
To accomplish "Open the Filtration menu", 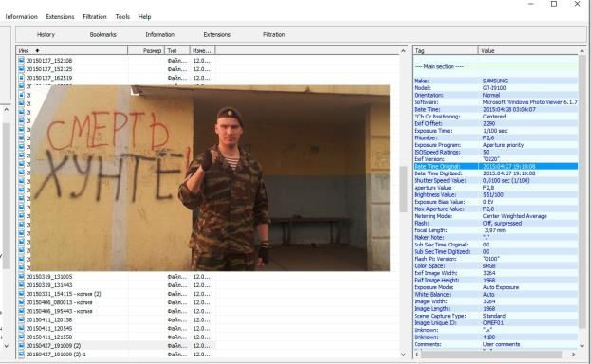I will [95, 16].
